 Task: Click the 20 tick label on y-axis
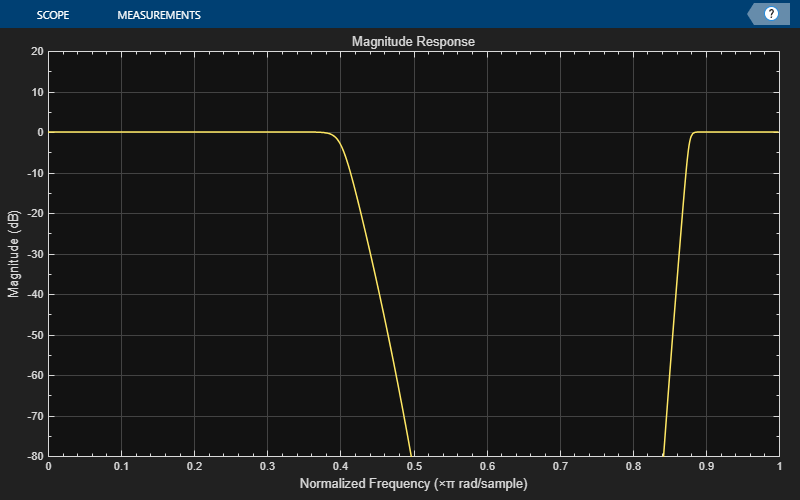click(36, 51)
